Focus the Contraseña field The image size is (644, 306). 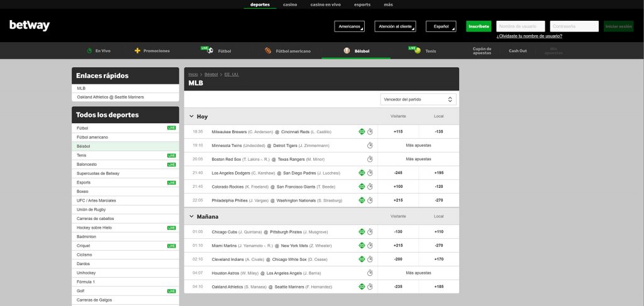(x=574, y=26)
